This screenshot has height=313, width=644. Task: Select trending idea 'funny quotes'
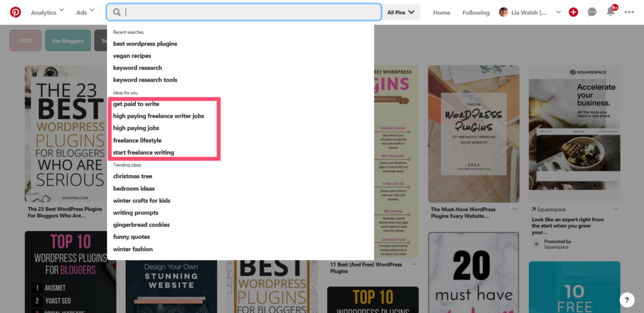[131, 237]
